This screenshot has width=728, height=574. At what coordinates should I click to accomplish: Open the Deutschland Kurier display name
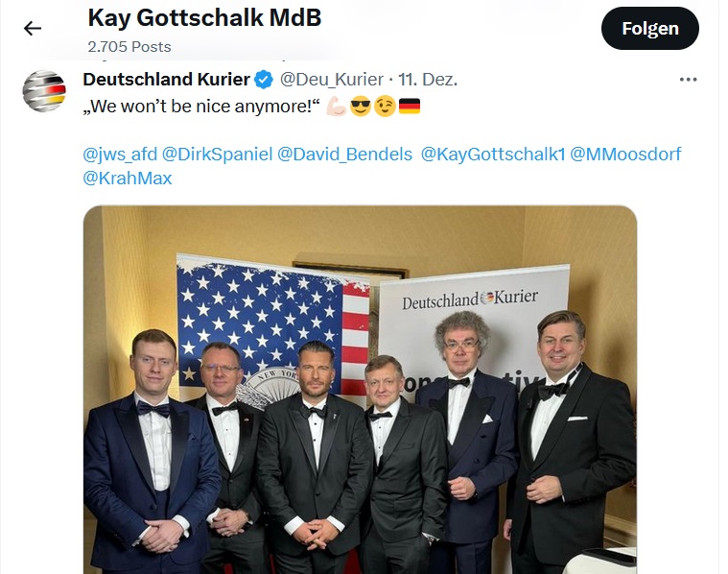pyautogui.click(x=166, y=80)
